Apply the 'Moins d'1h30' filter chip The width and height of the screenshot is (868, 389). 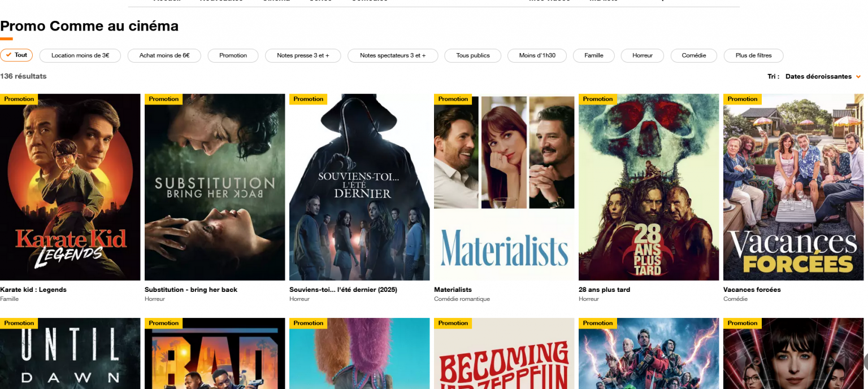coord(537,55)
